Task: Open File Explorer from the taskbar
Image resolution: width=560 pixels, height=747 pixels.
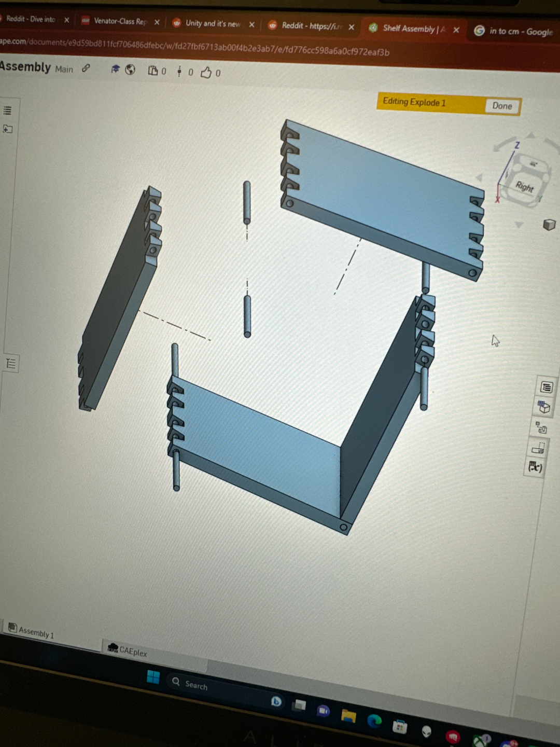Action: tap(348, 716)
